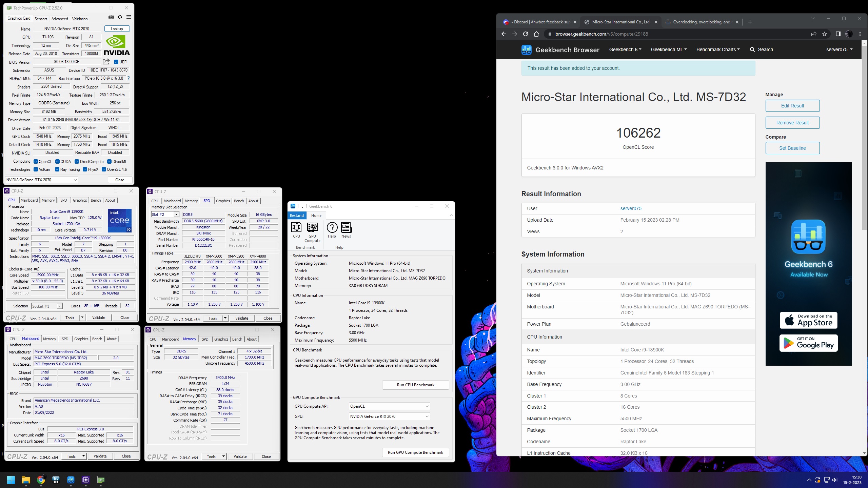This screenshot has height=488, width=868.
Task: Toggle the OpenGL 4.6 checkbox
Action: click(104, 169)
